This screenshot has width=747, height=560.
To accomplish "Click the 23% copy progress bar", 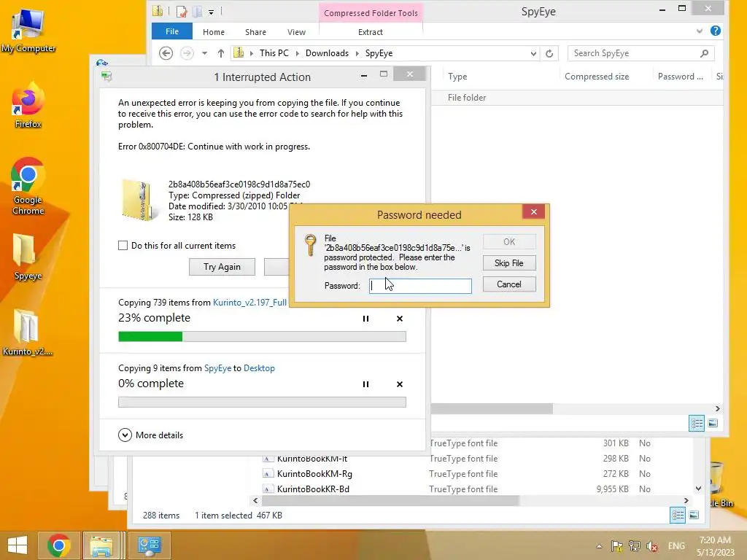I will [x=262, y=337].
